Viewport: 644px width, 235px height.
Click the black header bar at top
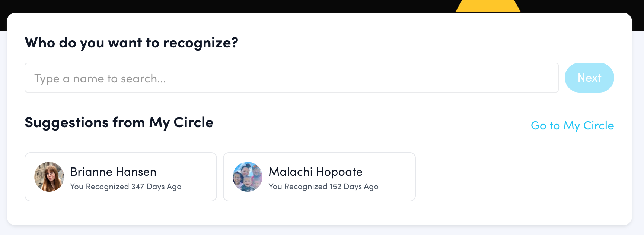(223, 6)
